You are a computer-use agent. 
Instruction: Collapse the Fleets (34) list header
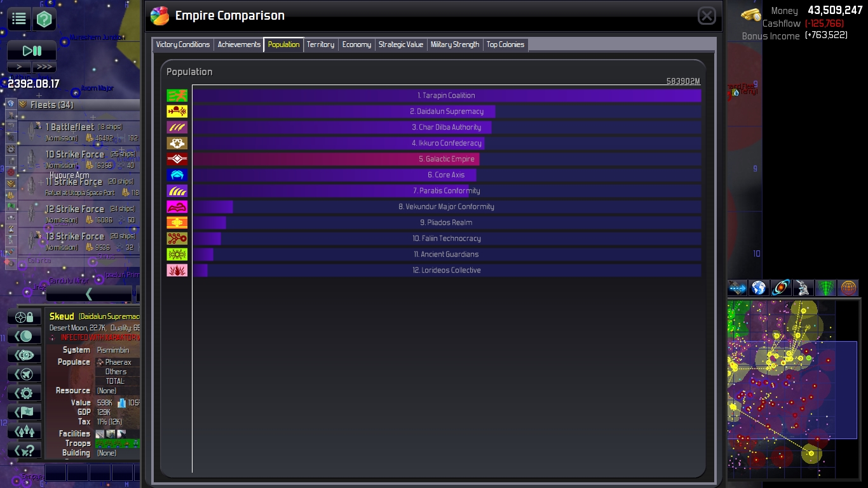point(79,105)
